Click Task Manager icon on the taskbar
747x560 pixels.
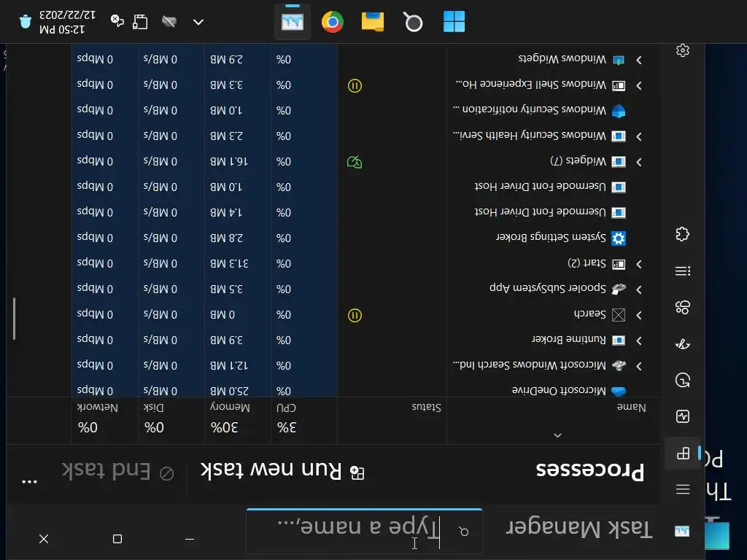(x=293, y=22)
